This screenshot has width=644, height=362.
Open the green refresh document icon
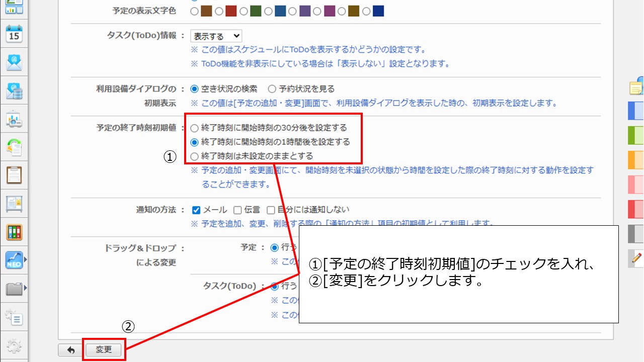pos(14,147)
